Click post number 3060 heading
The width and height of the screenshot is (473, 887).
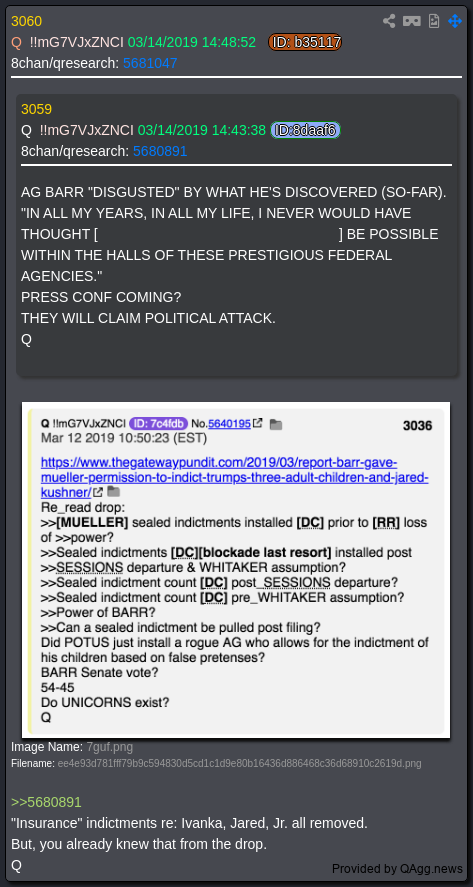27,21
